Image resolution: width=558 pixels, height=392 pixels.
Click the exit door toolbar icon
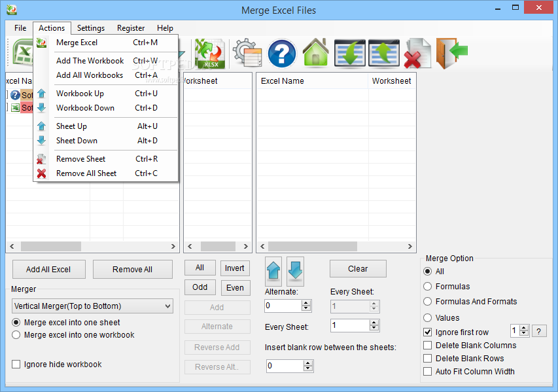[451, 53]
